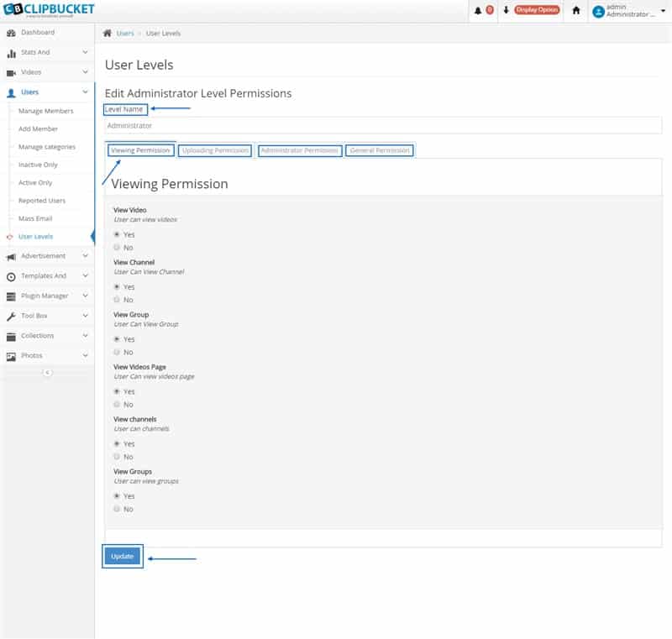Open the Manage Members link

(x=46, y=111)
